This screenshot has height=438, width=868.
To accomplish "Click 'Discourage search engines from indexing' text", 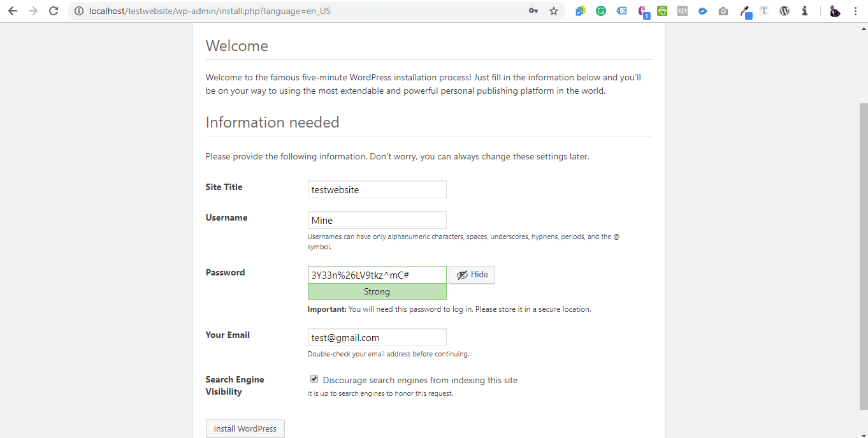I will point(420,380).
